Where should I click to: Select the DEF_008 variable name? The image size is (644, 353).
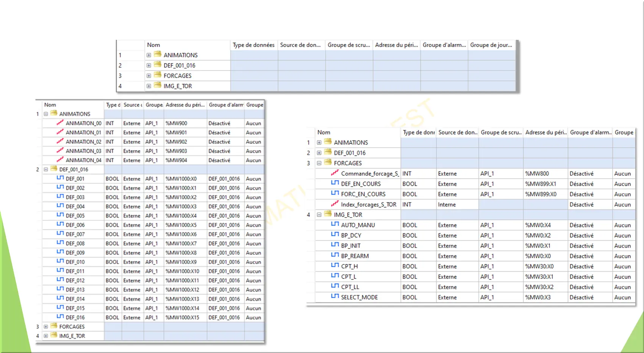pyautogui.click(x=75, y=243)
